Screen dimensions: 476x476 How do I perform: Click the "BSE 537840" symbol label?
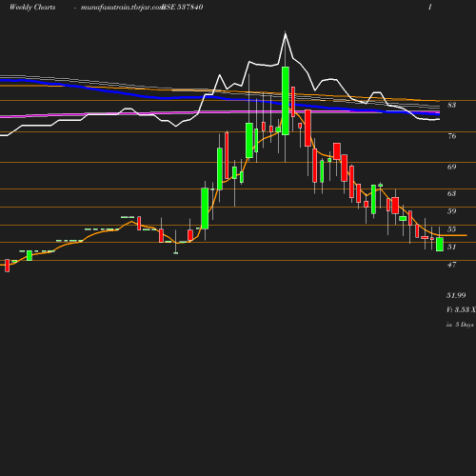tap(183, 8)
